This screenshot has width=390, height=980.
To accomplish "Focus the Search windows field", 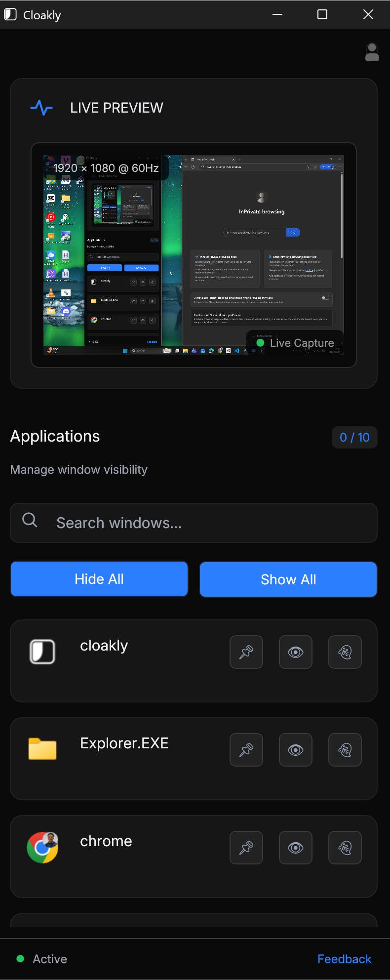I will [x=194, y=523].
